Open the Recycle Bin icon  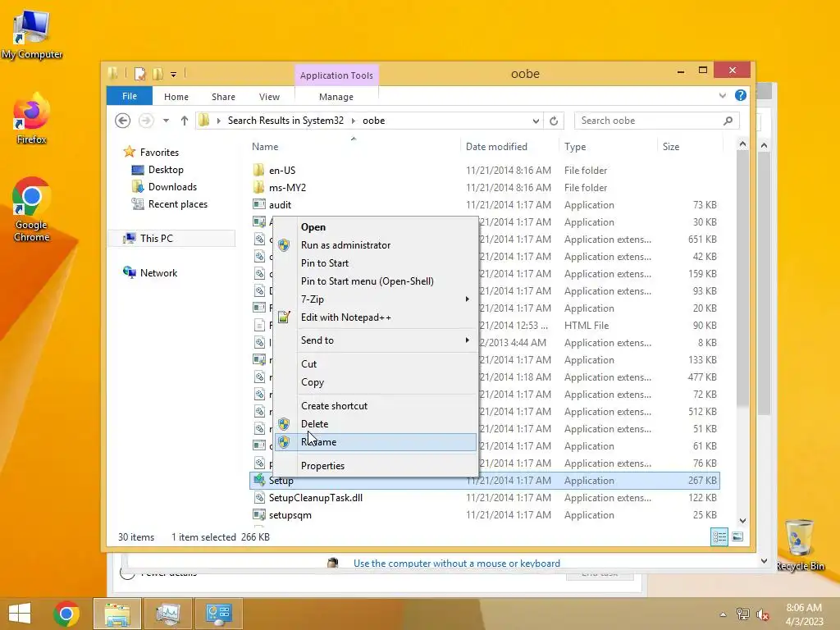click(x=800, y=545)
